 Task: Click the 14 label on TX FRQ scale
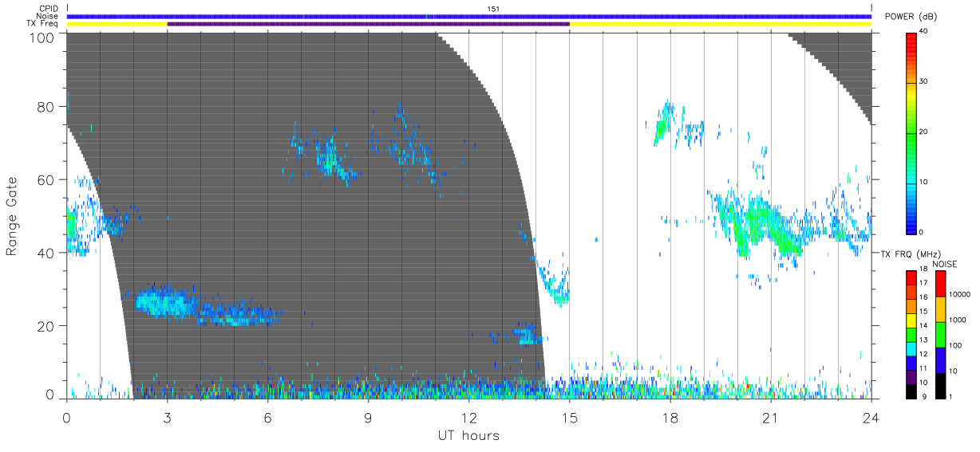point(925,325)
